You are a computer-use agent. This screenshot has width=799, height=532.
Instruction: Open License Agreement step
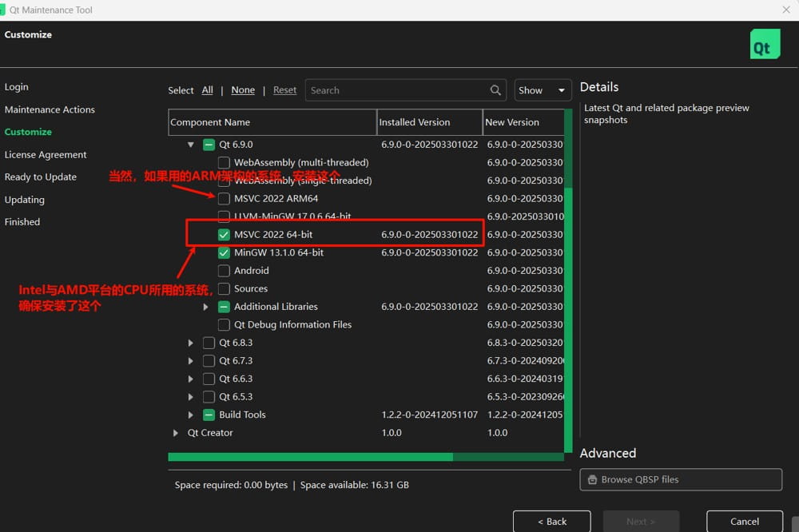(x=46, y=154)
